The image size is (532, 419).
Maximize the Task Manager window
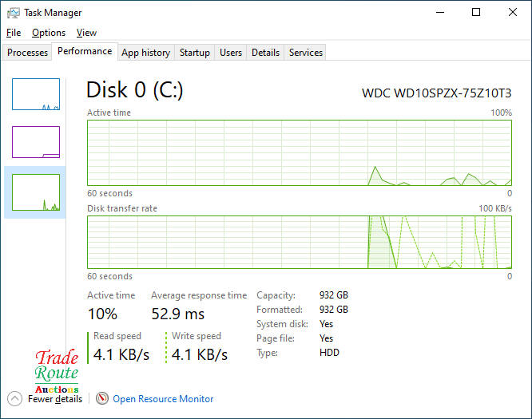pyautogui.click(x=476, y=13)
